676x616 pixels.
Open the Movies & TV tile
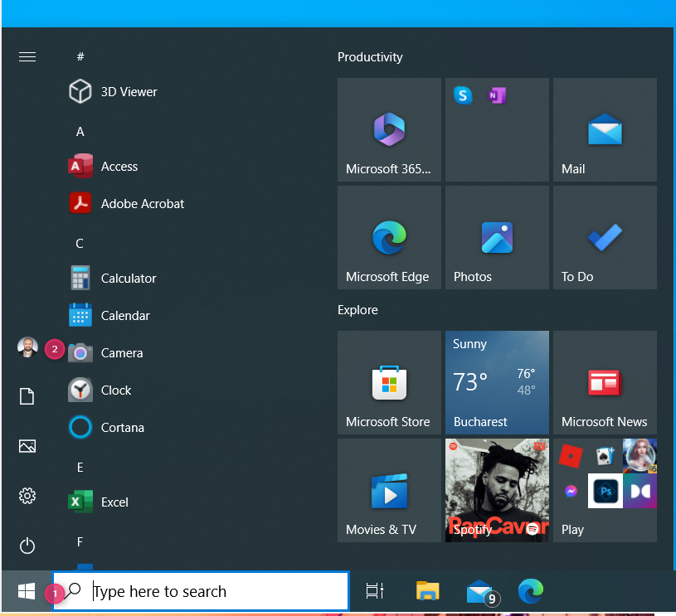(x=389, y=490)
